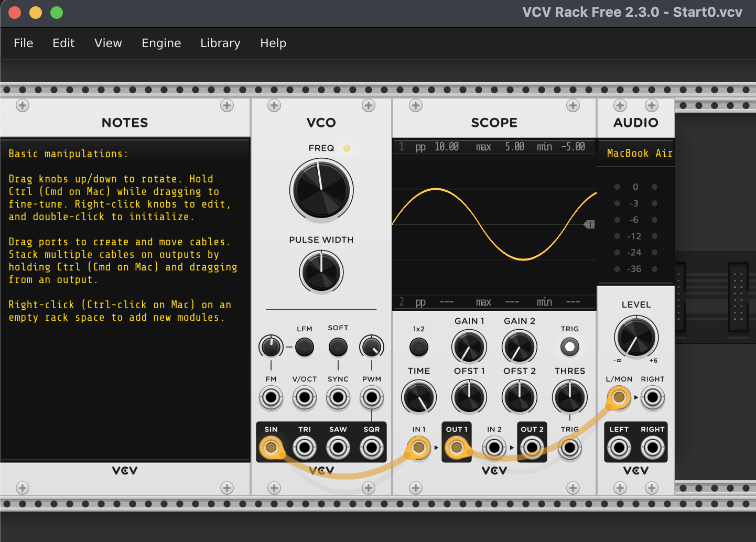Click the Scope IN 2 input port
Screen dimensions: 756x542
coord(494,448)
